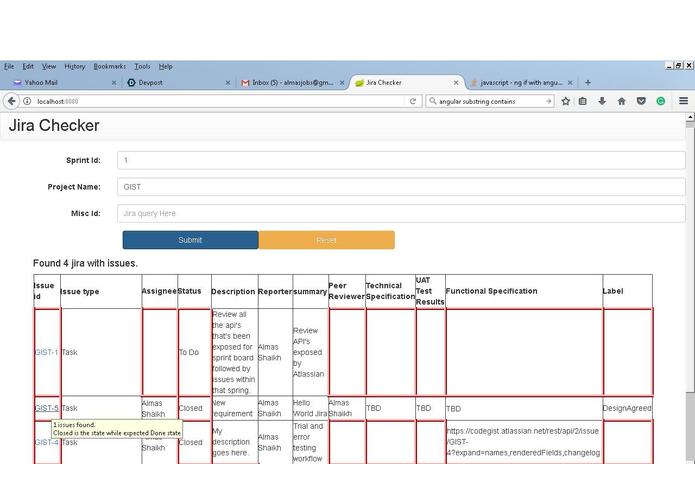Open the Help menu

166,66
